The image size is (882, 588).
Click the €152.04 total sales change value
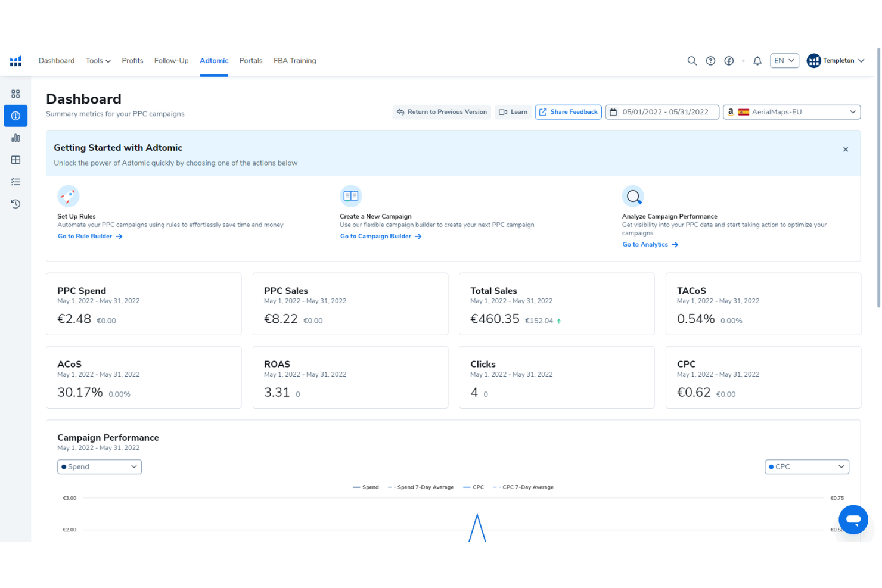pos(539,321)
